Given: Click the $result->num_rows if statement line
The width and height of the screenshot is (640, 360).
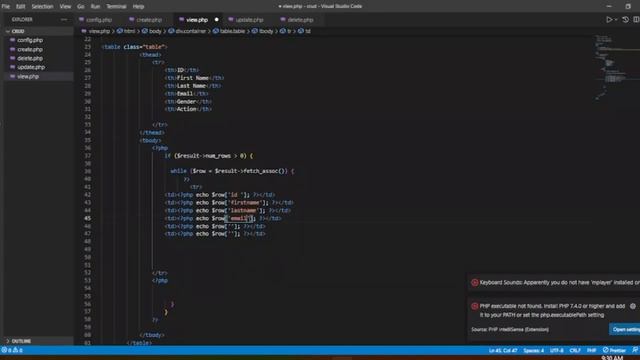Looking at the screenshot, I should pos(209,156).
